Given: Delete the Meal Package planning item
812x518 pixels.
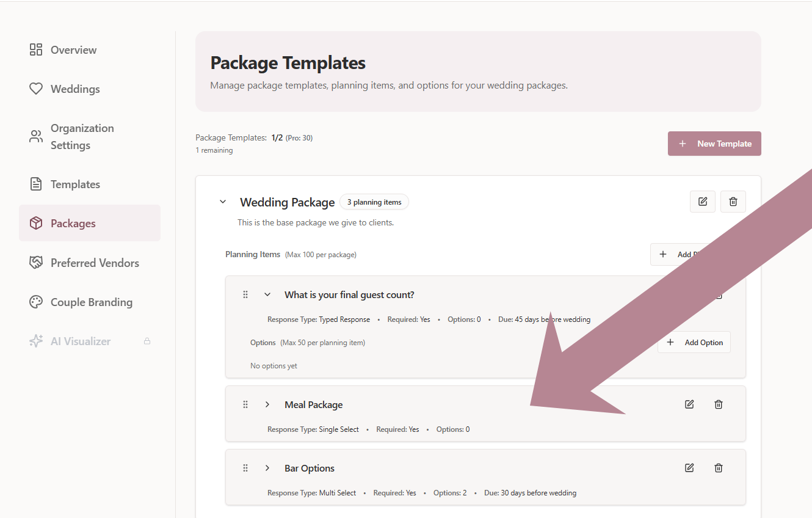Looking at the screenshot, I should pyautogui.click(x=719, y=404).
